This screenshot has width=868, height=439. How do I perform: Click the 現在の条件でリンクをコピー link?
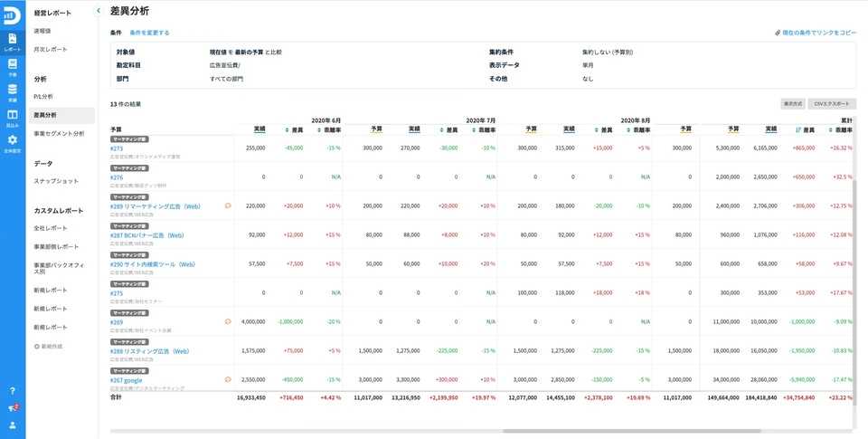coord(816,33)
